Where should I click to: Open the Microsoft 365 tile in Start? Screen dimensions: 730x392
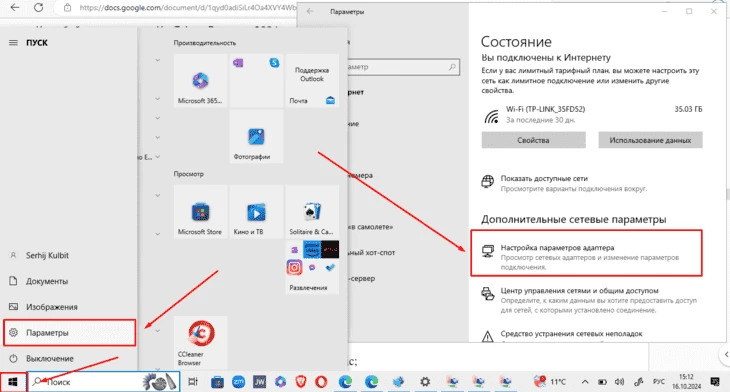tap(200, 81)
